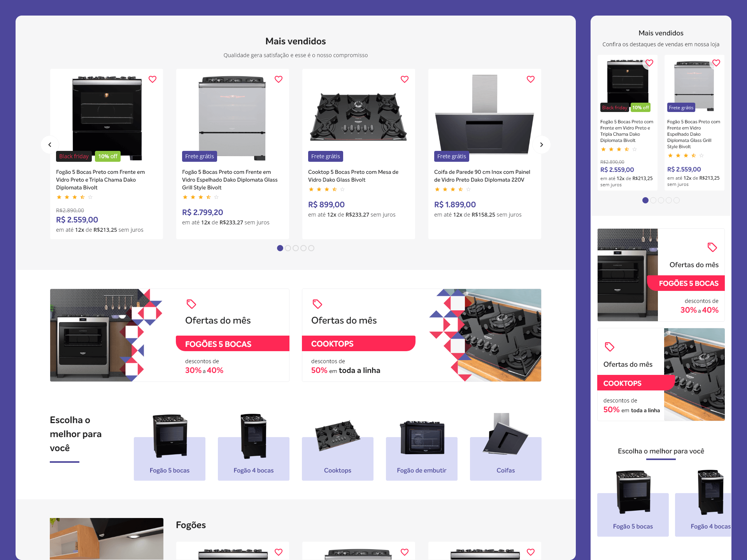This screenshot has height=560, width=747.
Task: Click the tag icon on Fogões 5 Bocas banner
Action: point(191,304)
